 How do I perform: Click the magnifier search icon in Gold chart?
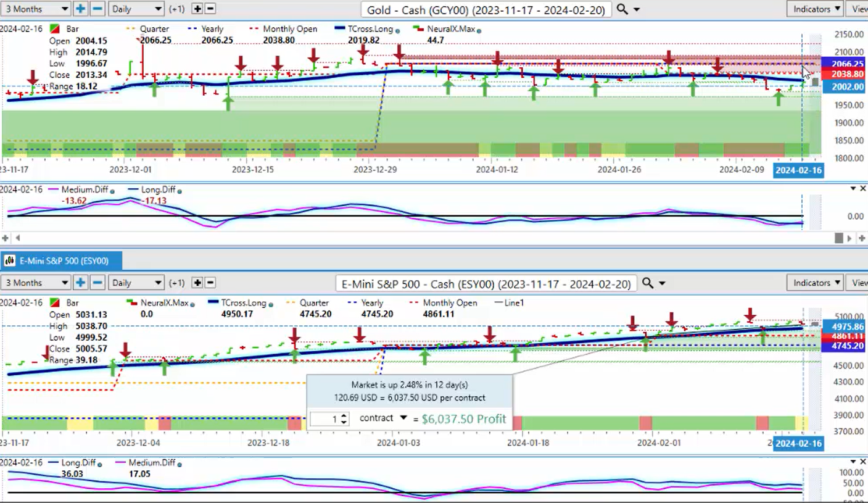[x=622, y=9]
